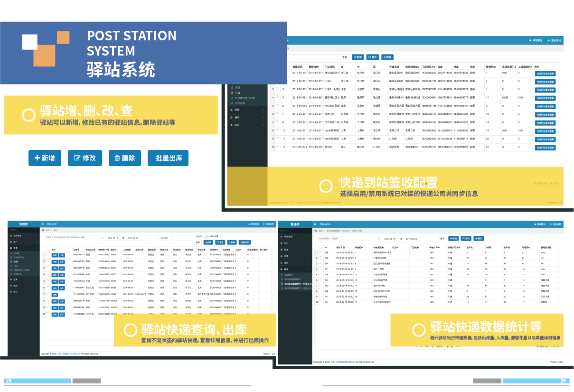Click 批量出库 in the express query window toolbar
Image resolution: width=574 pixels, height=392 pixels.
pos(245,242)
